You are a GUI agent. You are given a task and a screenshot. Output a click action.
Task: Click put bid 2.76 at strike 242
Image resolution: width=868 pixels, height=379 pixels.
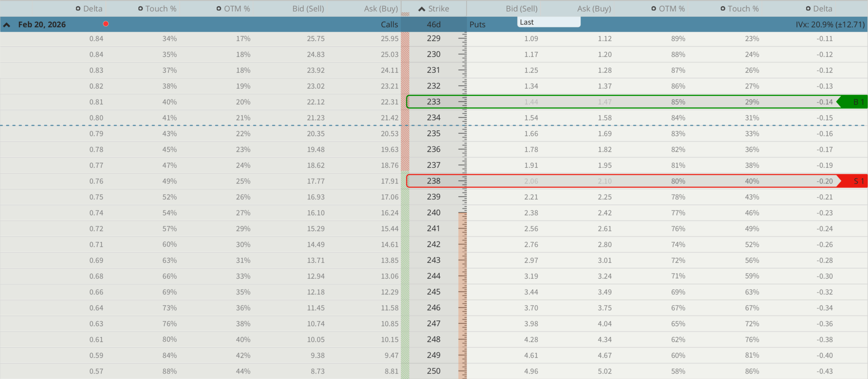point(531,245)
